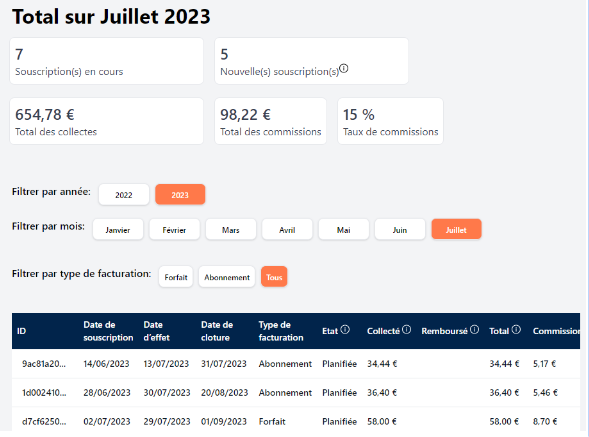Filter by year 2022
Screen dimensions: 589x437
(x=124, y=195)
